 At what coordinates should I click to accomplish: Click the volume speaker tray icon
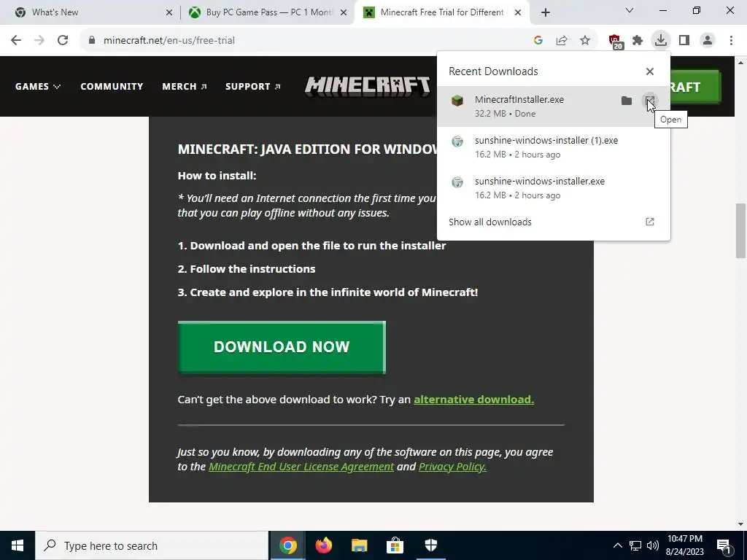point(653,545)
